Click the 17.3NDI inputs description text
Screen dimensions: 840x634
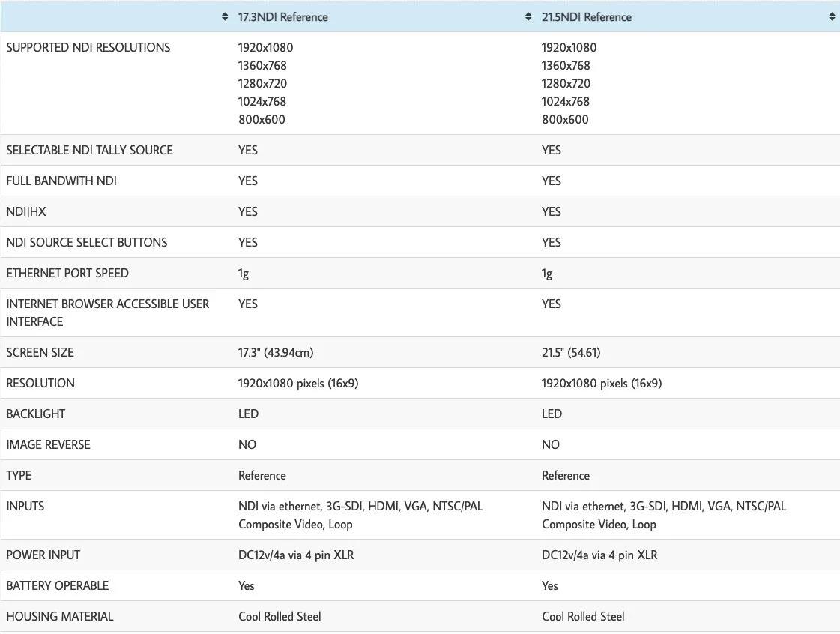(x=360, y=515)
